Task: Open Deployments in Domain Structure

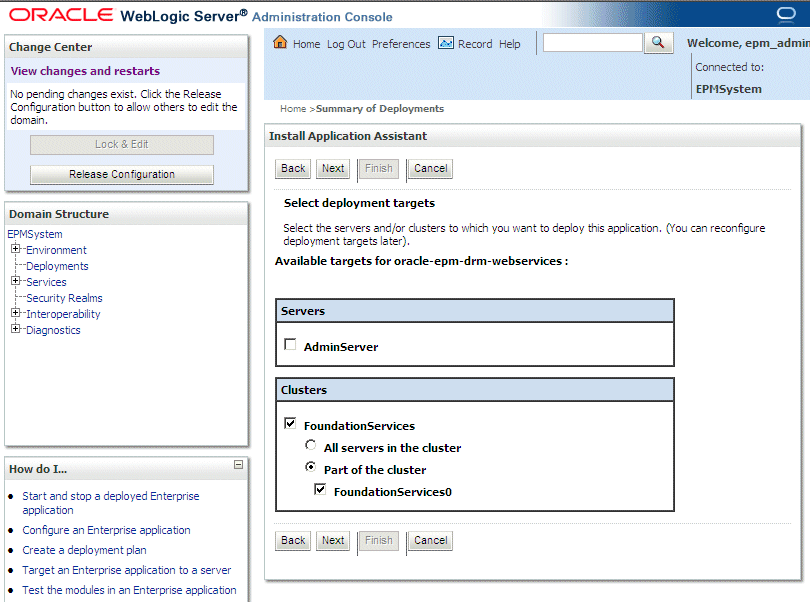Action: pos(57,266)
